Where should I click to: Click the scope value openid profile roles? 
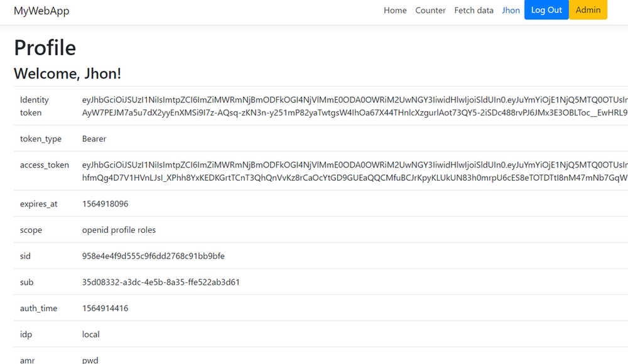point(119,230)
